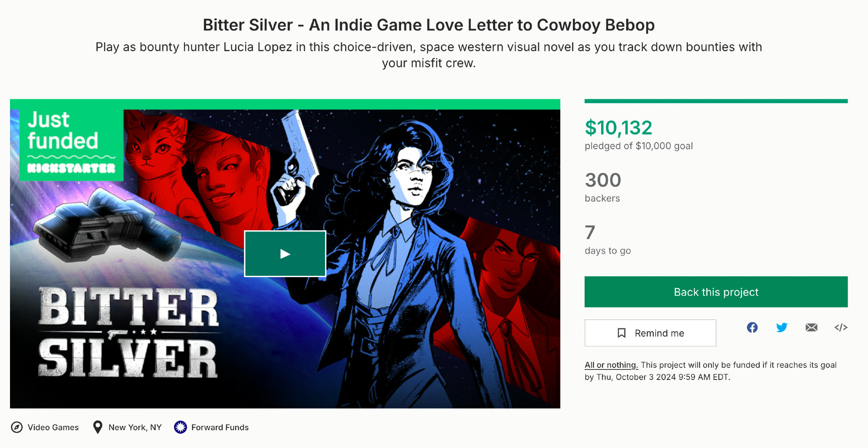
Task: Share project on Twitter
Action: (x=782, y=327)
